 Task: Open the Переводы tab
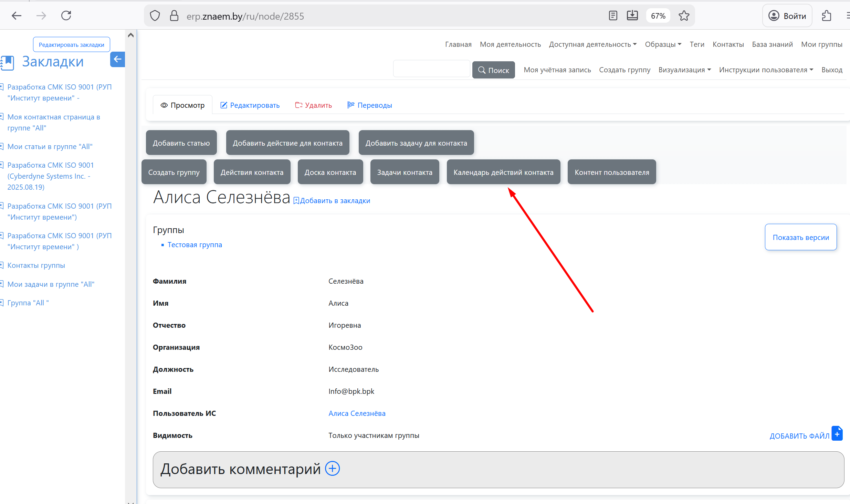tap(369, 105)
